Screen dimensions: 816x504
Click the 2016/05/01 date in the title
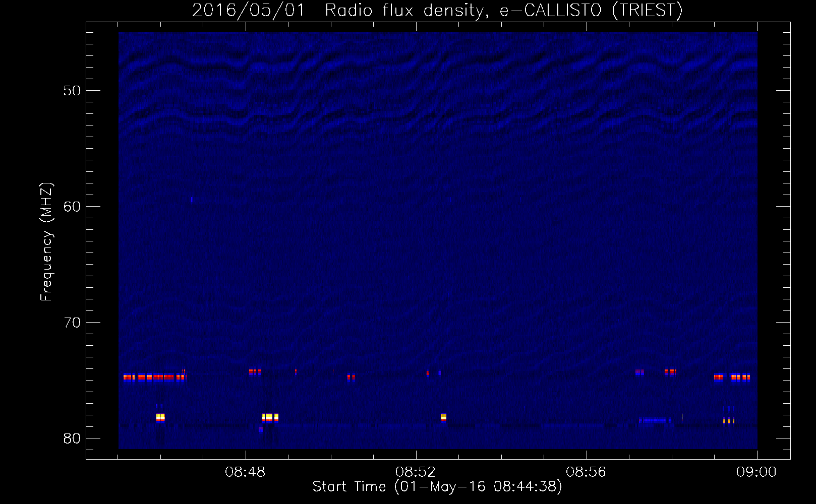[249, 11]
